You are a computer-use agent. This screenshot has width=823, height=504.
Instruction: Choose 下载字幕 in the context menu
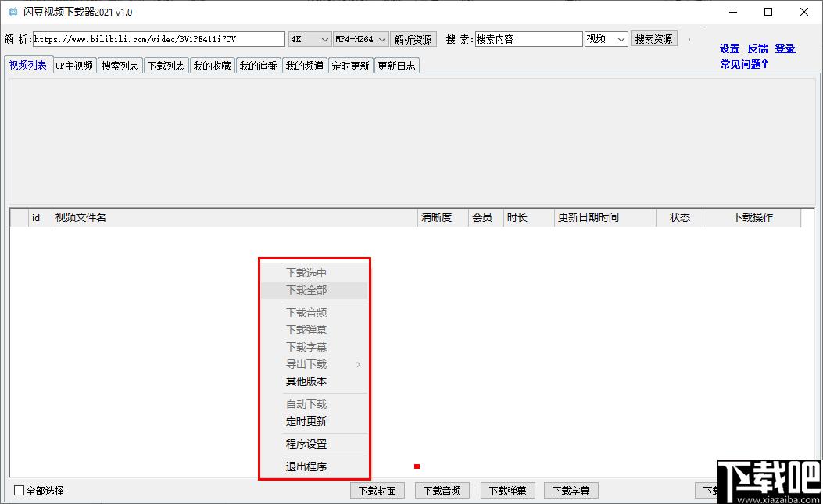tap(314, 347)
